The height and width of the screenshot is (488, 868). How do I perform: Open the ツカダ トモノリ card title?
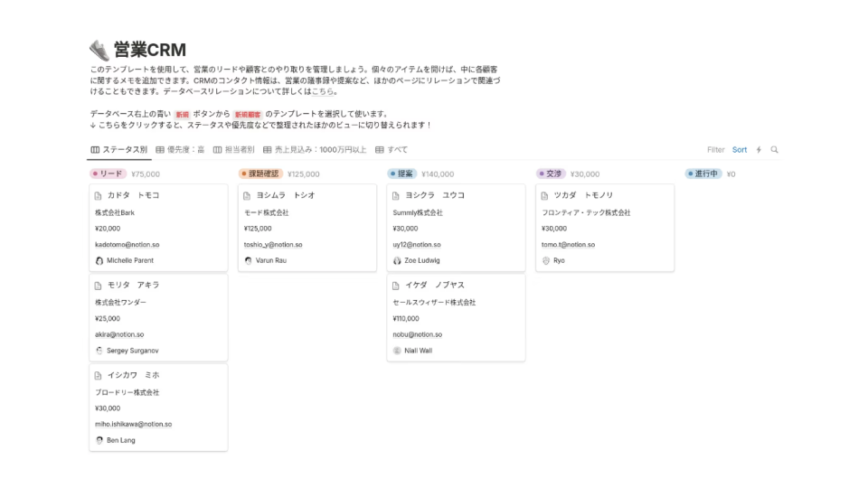coord(583,195)
